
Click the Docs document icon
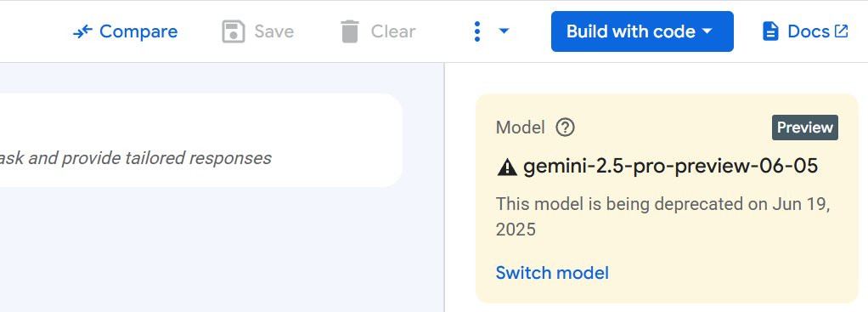(x=770, y=31)
